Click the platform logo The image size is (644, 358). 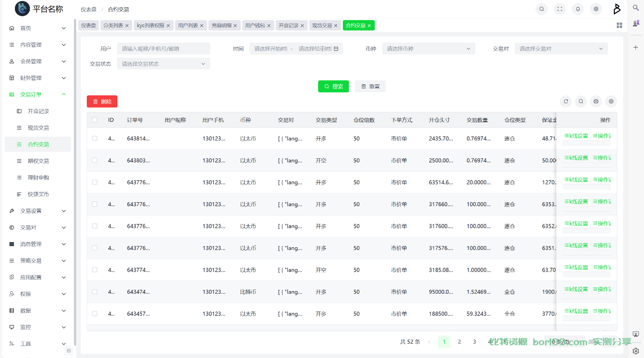click(22, 9)
